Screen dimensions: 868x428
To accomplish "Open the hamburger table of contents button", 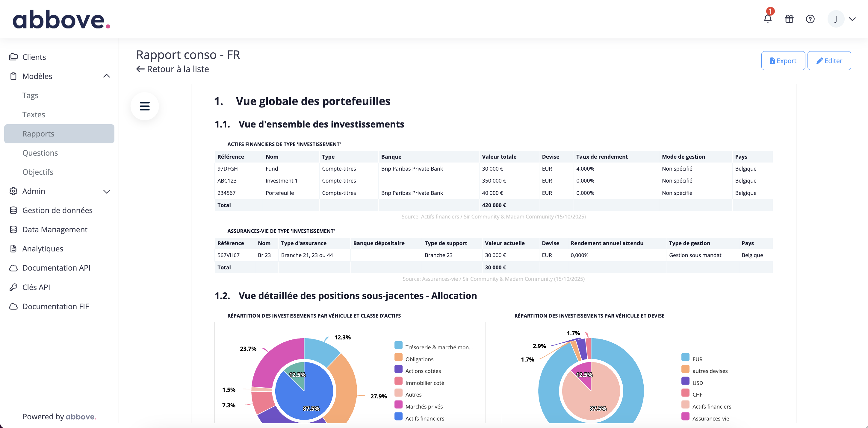I will tap(145, 107).
